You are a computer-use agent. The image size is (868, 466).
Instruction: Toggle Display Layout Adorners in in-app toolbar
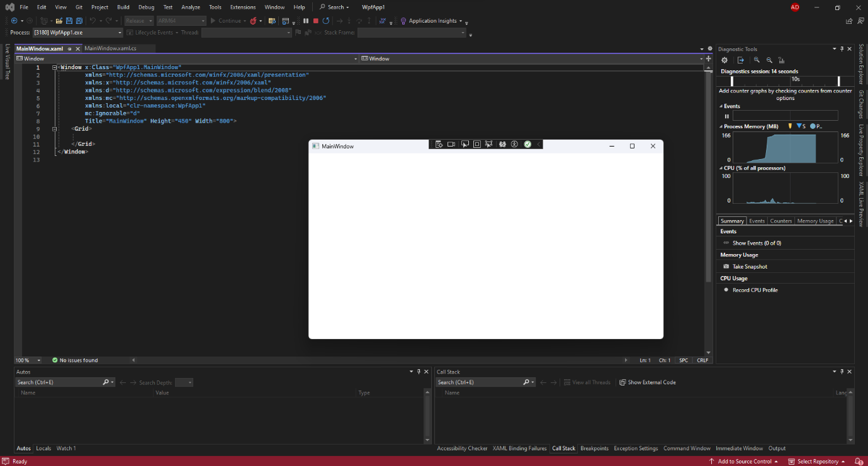pos(477,145)
